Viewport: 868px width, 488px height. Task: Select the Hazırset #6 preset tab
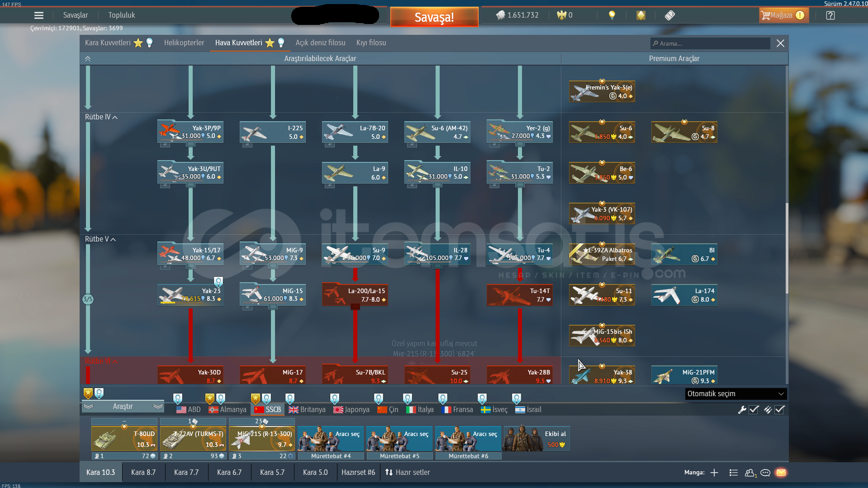358,473
